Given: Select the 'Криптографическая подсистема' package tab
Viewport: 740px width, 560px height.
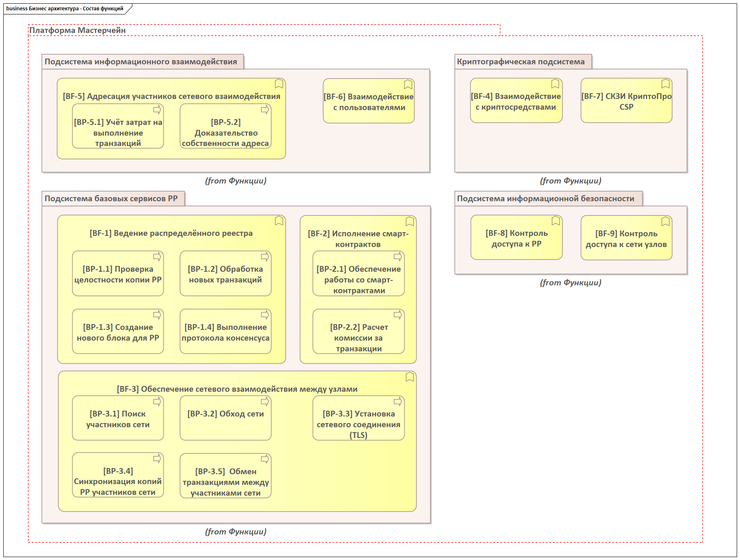Looking at the screenshot, I should point(521,62).
